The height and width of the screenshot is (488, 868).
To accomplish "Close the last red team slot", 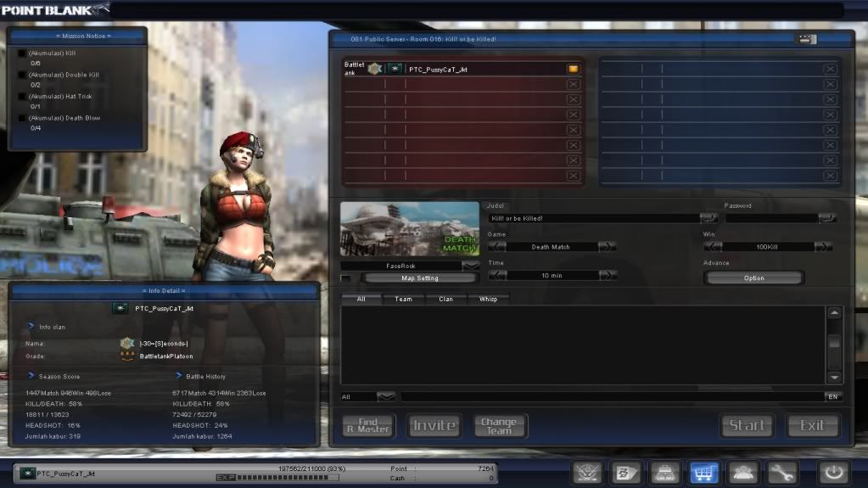I will point(573,176).
